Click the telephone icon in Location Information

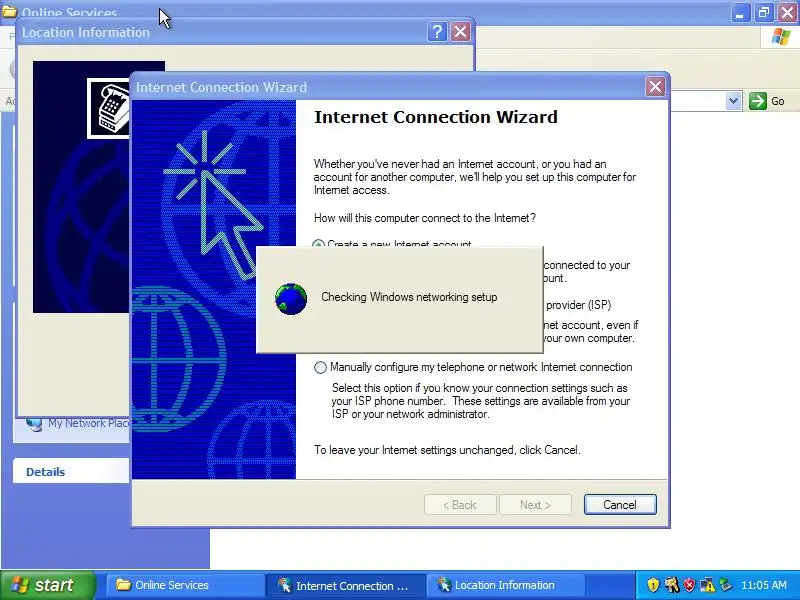(109, 108)
